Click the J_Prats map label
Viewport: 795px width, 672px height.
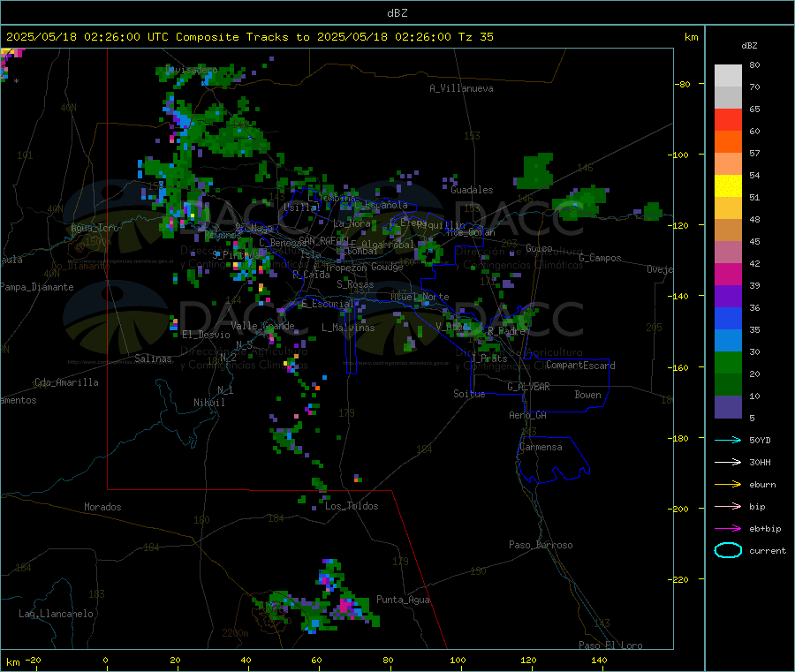488,358
